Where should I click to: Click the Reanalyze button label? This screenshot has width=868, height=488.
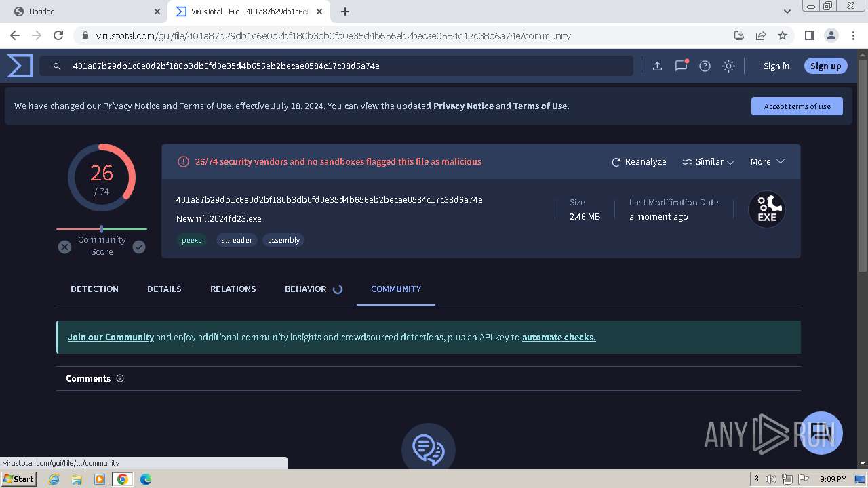click(646, 162)
